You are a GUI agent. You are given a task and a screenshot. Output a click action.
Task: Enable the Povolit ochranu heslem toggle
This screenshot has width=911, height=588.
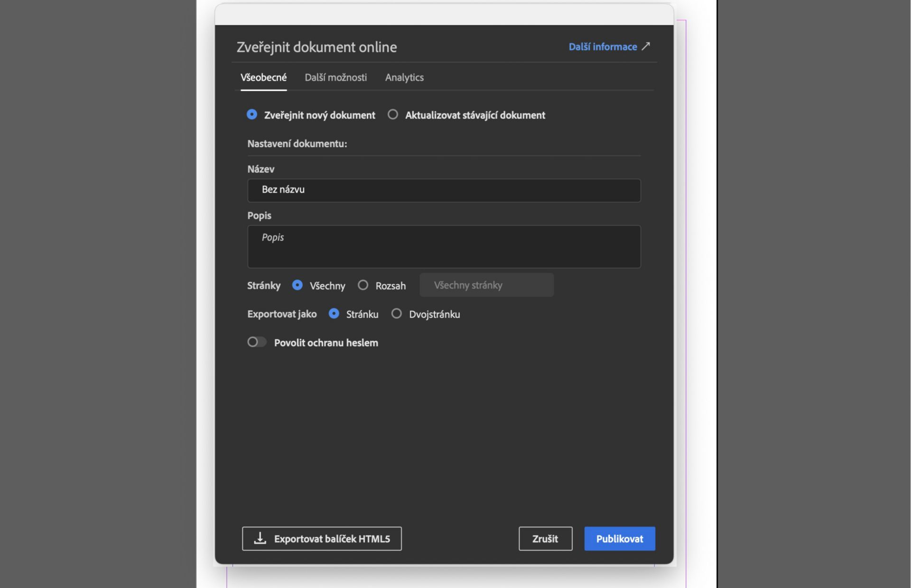click(x=257, y=342)
